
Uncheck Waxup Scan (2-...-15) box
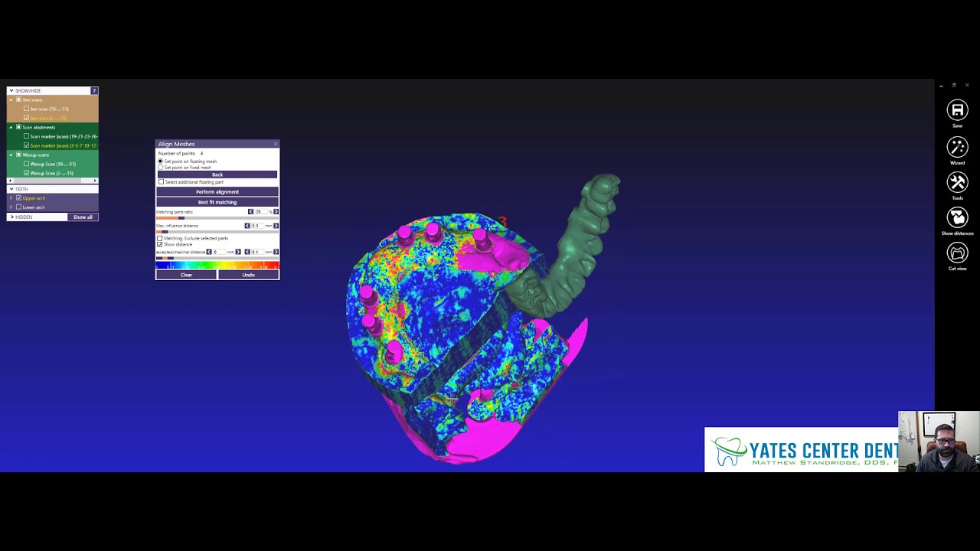[26, 173]
